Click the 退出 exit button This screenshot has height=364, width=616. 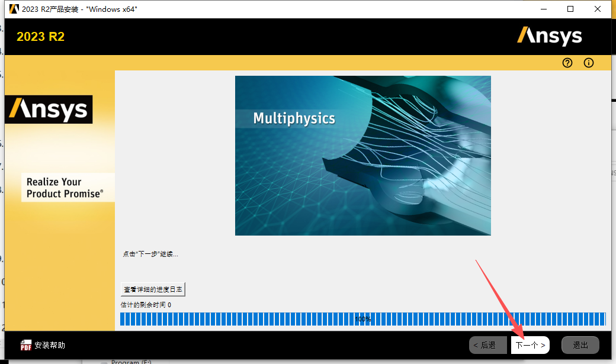coord(580,344)
